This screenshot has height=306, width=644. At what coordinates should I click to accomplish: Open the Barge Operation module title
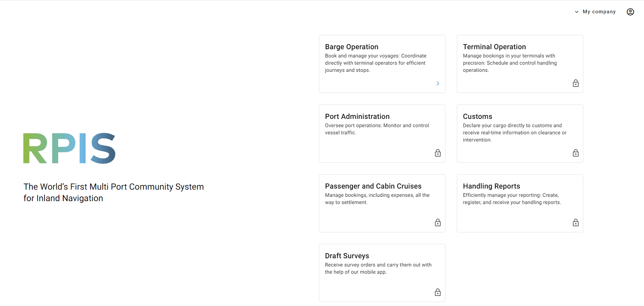352,47
